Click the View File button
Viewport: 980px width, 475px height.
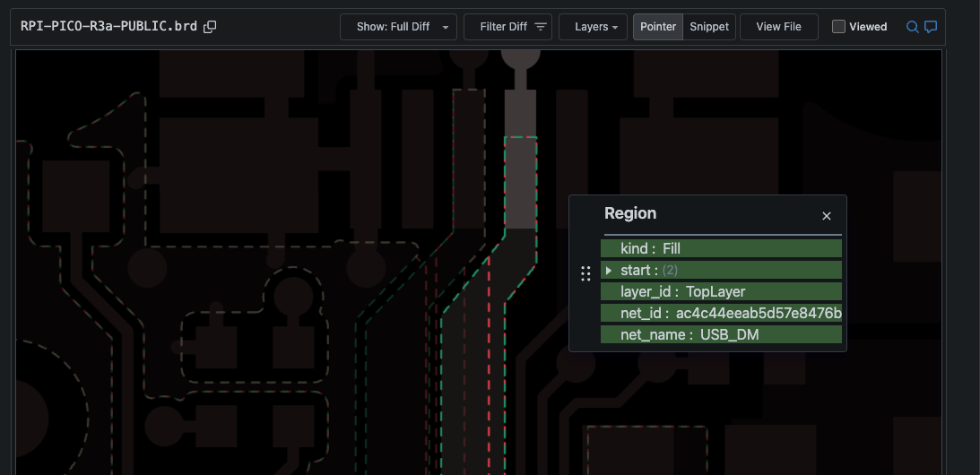click(x=778, y=27)
